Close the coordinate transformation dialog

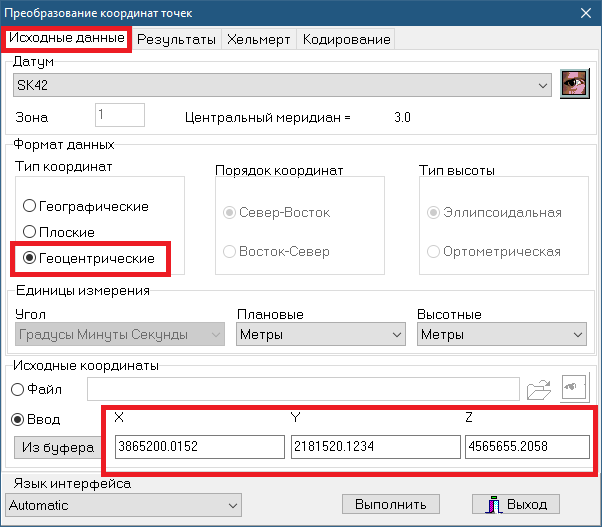[585, 12]
